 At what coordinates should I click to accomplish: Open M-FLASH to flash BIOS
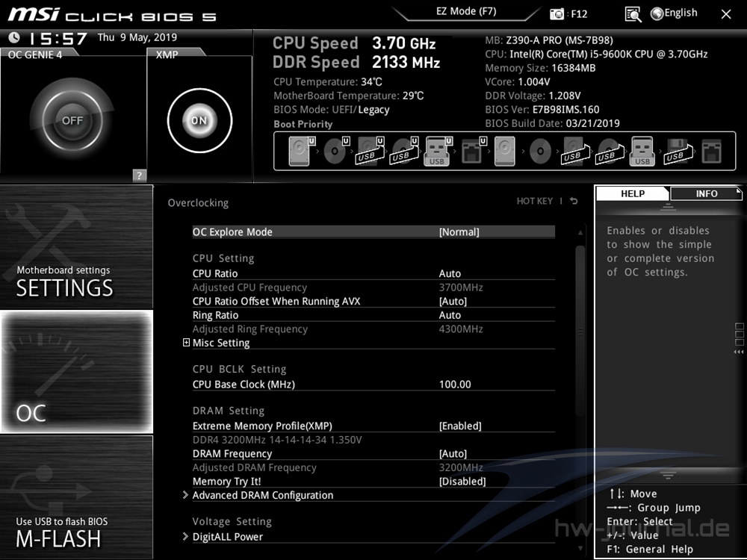pyautogui.click(x=76, y=497)
